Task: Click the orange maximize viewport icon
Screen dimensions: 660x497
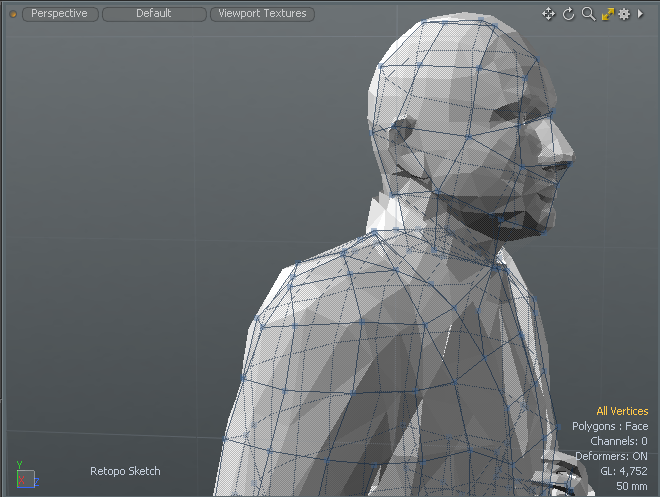Action: coord(607,14)
